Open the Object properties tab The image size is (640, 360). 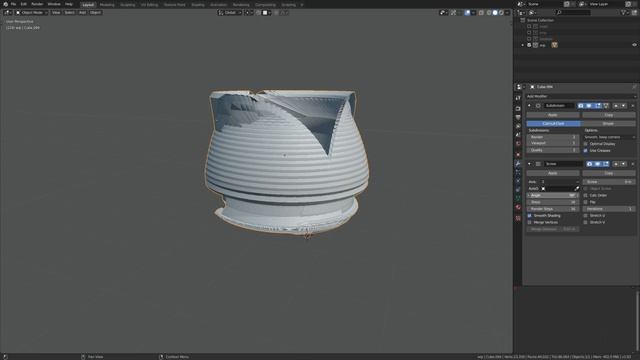tap(518, 155)
